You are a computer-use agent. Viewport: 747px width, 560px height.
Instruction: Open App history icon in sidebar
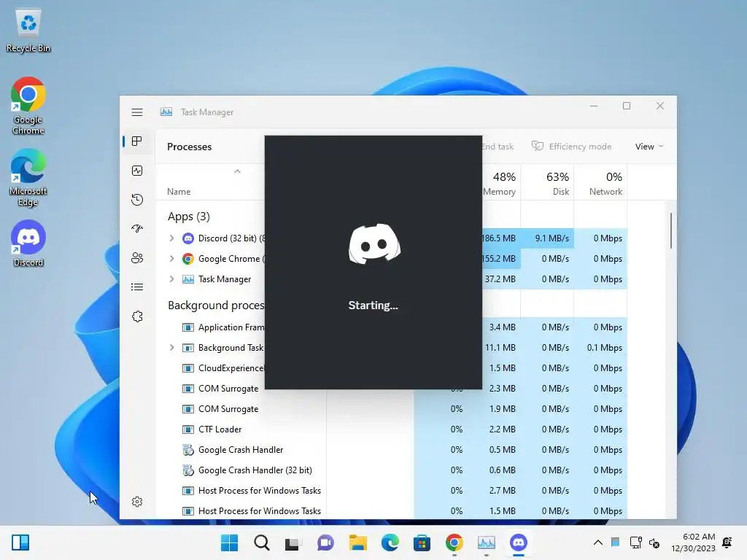[137, 200]
